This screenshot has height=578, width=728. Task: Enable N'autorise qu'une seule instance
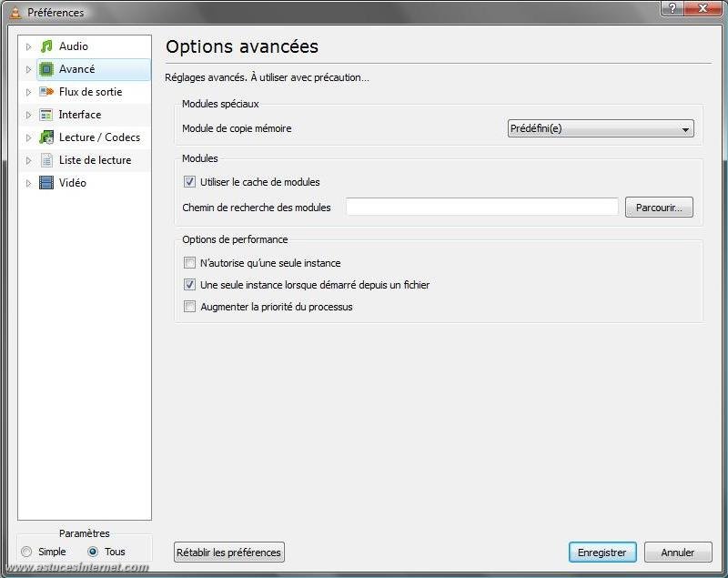(189, 263)
